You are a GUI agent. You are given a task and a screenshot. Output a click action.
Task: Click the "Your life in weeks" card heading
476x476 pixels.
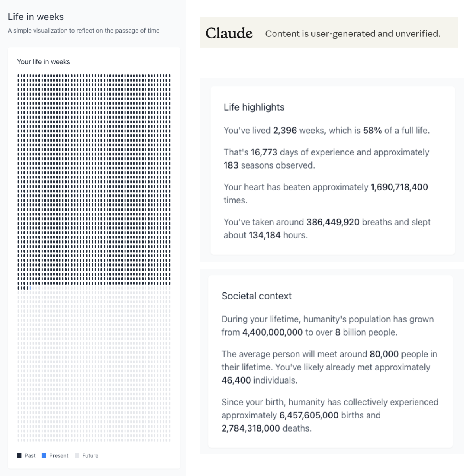[x=43, y=62]
